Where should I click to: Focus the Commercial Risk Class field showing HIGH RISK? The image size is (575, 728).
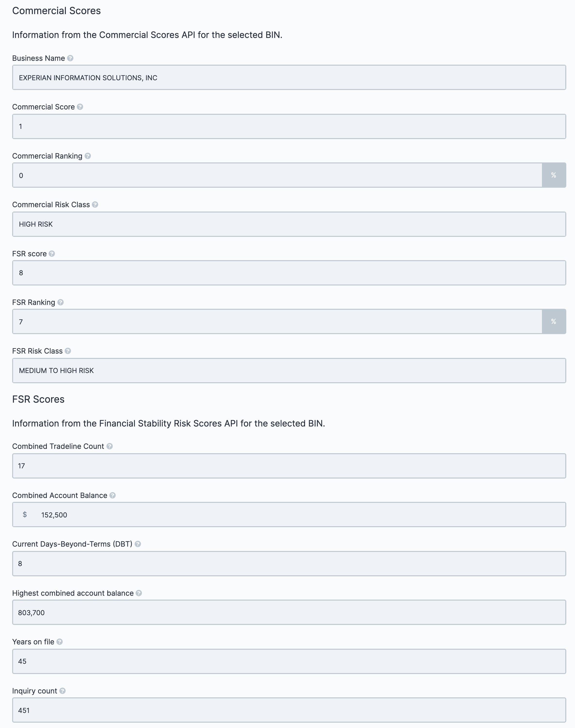coord(289,224)
